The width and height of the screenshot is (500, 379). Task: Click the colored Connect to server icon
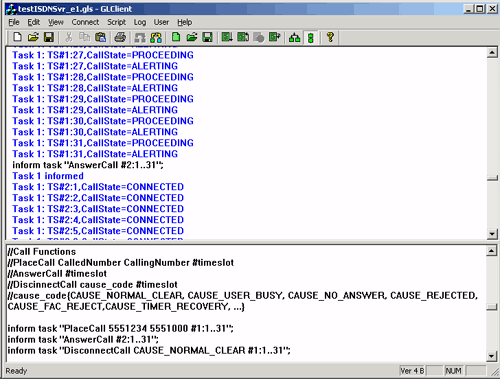[x=156, y=37]
